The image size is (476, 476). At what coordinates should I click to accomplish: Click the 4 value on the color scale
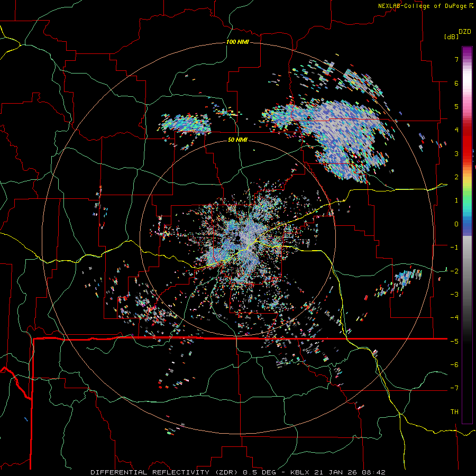point(456,130)
